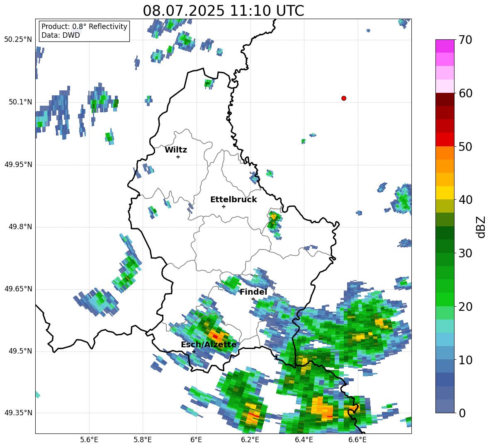Click the 5.6°E longitude label
Image resolution: width=491 pixels, height=448 pixels.
click(89, 440)
